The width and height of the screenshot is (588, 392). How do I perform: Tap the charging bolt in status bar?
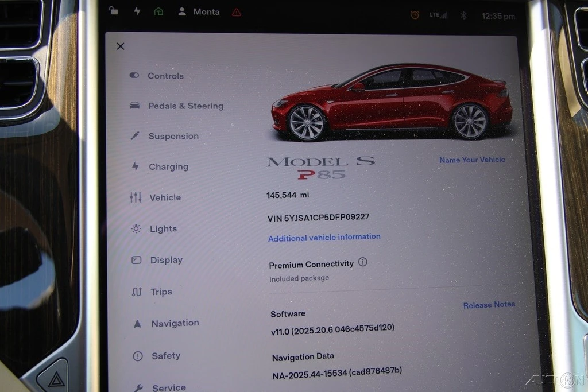pos(137,10)
